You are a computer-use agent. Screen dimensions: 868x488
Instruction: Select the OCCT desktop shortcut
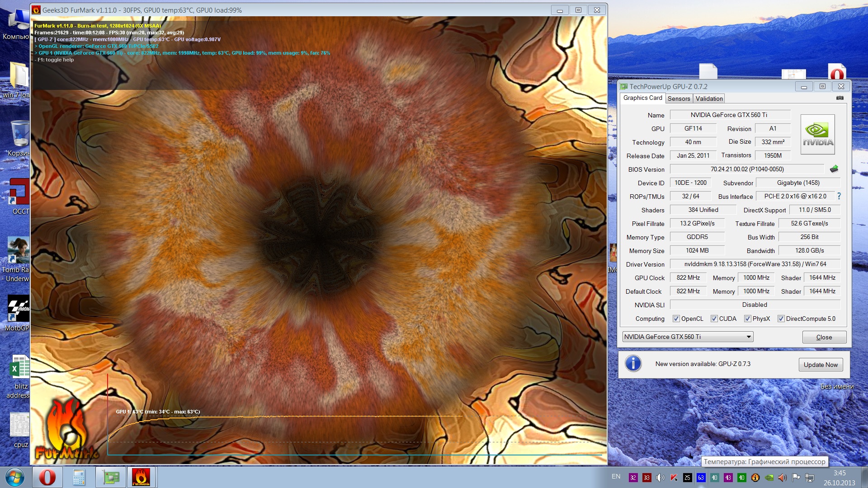coord(19,196)
